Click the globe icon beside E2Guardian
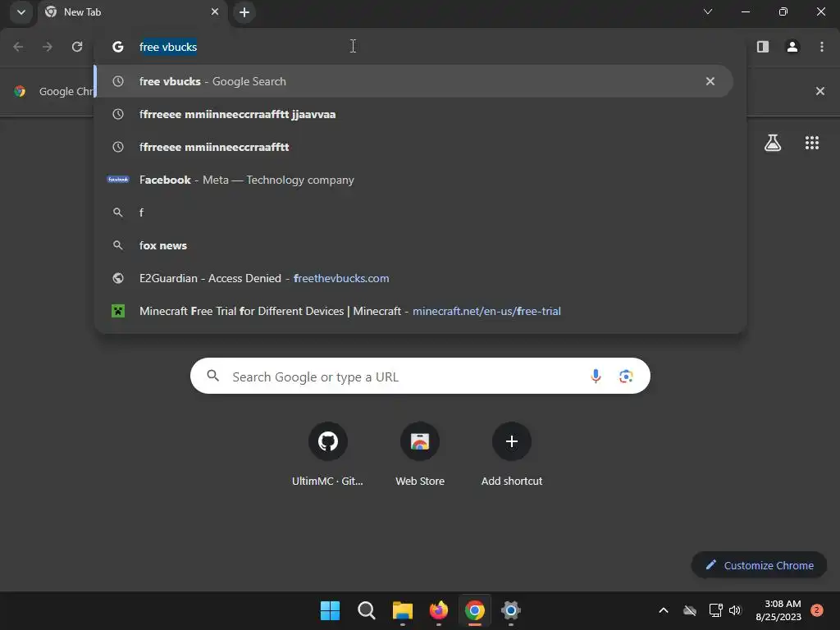Screen dimensions: 840x630 click(x=118, y=278)
